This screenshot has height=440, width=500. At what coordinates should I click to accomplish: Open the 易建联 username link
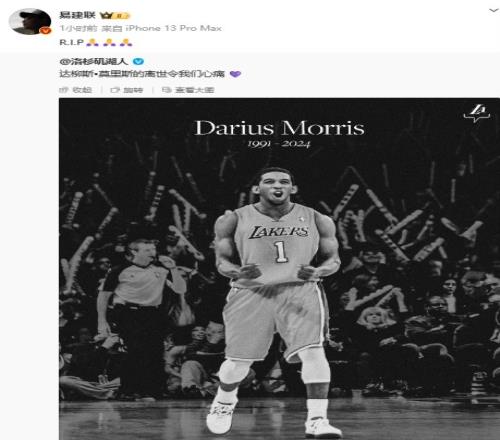[77, 15]
